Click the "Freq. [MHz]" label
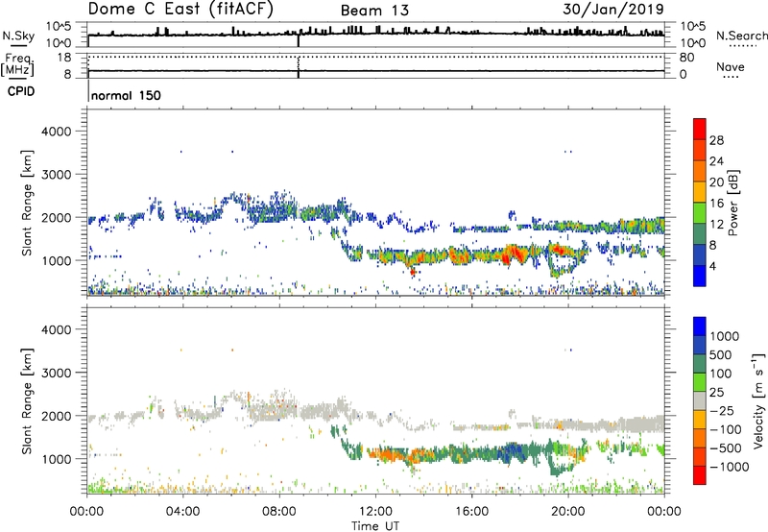 pyautogui.click(x=18, y=65)
